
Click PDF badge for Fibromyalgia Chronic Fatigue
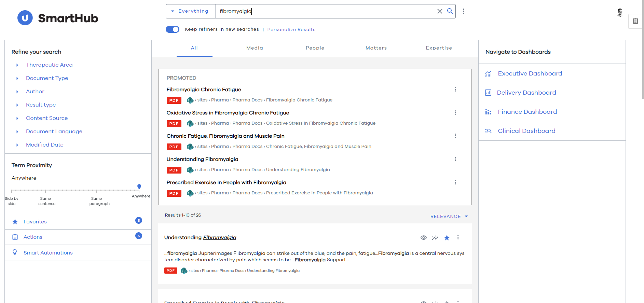click(x=174, y=100)
